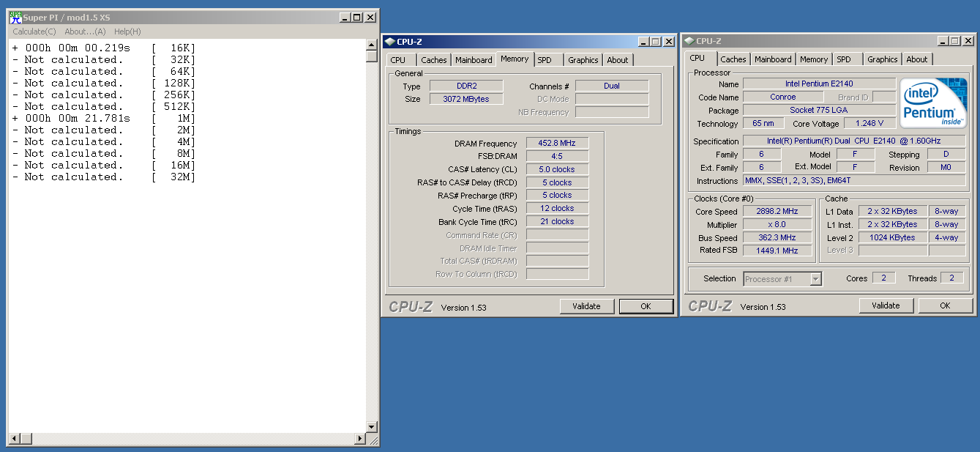Click the Bus Speed value 362.3 MHz
The image size is (980, 452).
(x=777, y=237)
